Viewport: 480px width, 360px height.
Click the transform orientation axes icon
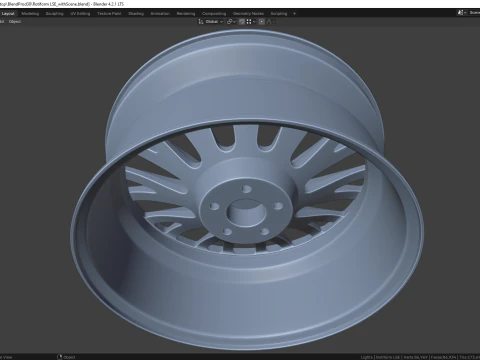click(x=201, y=22)
